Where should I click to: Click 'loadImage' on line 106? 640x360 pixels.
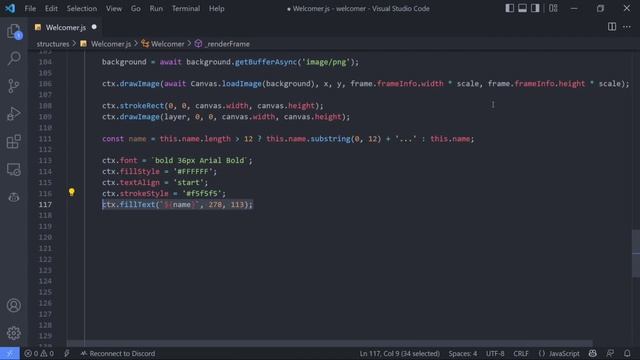click(x=242, y=84)
